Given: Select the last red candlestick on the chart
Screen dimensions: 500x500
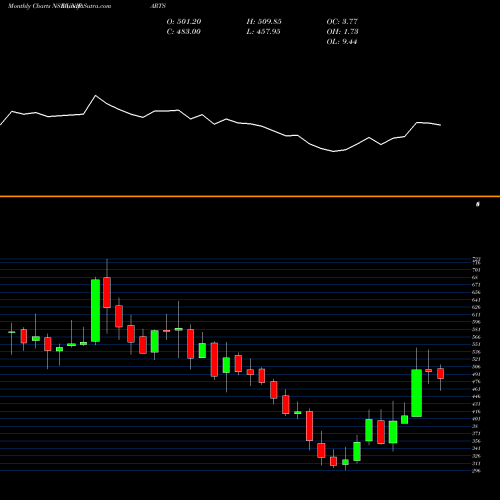Looking at the screenshot, I should point(441,373).
